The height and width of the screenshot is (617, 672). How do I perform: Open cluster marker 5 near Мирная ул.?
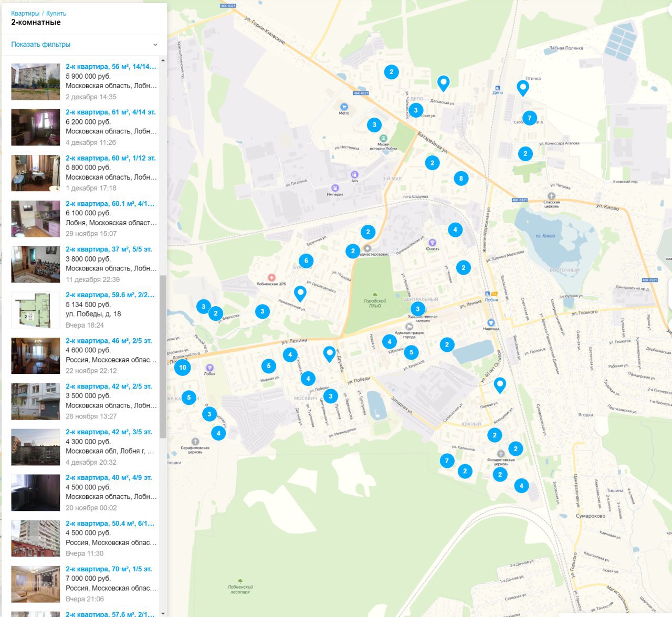[269, 366]
